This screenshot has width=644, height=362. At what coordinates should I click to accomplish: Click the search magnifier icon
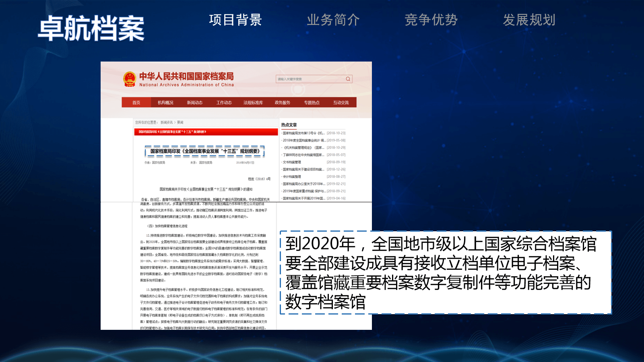pos(348,79)
